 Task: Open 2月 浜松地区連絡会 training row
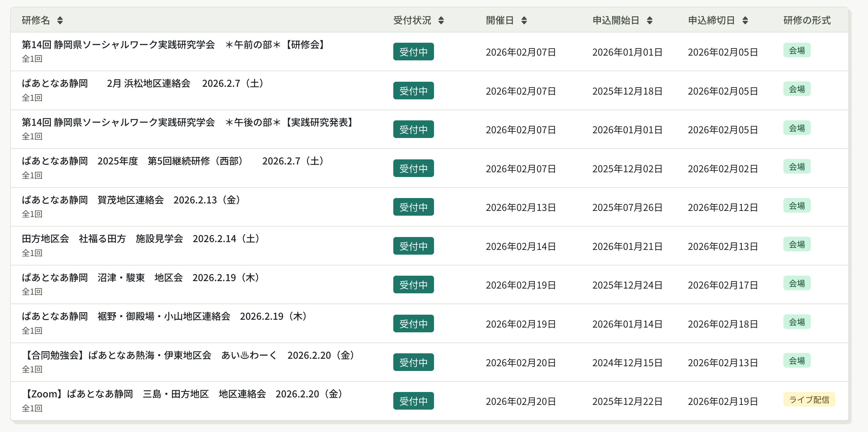tap(143, 83)
